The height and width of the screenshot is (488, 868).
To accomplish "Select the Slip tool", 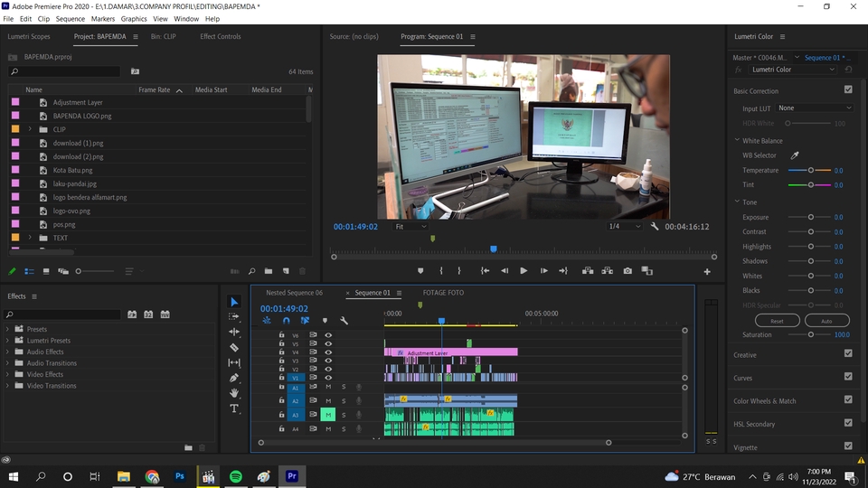I will pyautogui.click(x=234, y=362).
